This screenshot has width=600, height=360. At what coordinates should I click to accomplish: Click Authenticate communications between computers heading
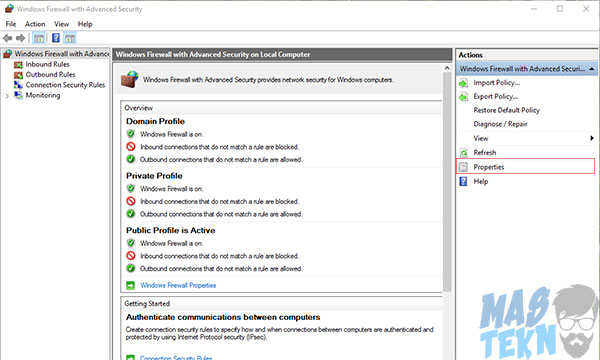click(223, 317)
